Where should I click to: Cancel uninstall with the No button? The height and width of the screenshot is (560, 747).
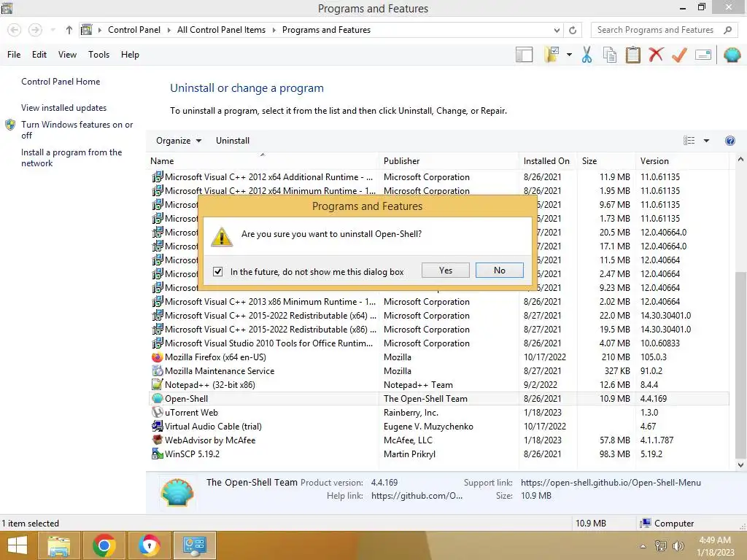[499, 270]
